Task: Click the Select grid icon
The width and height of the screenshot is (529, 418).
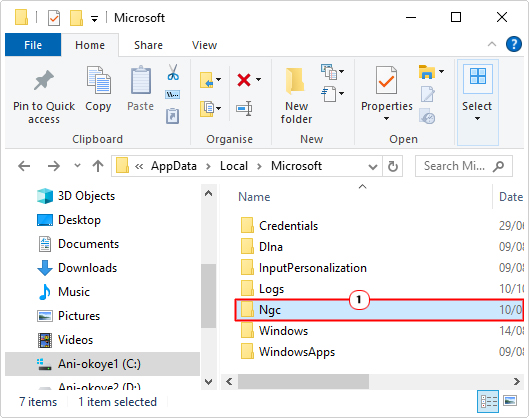Action: point(478,76)
